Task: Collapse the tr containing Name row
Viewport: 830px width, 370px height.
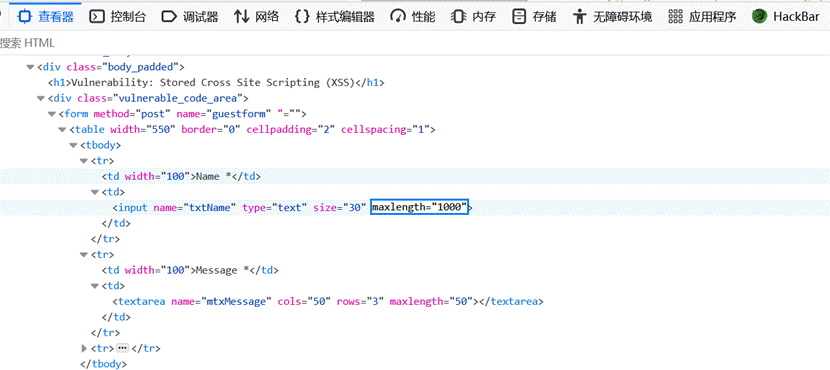Action: point(84,161)
